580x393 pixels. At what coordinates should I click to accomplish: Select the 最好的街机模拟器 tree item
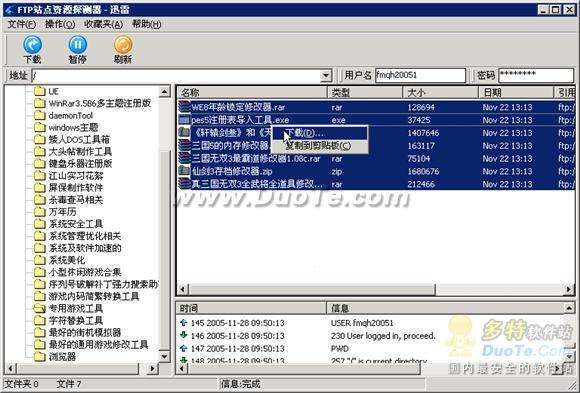point(85,332)
